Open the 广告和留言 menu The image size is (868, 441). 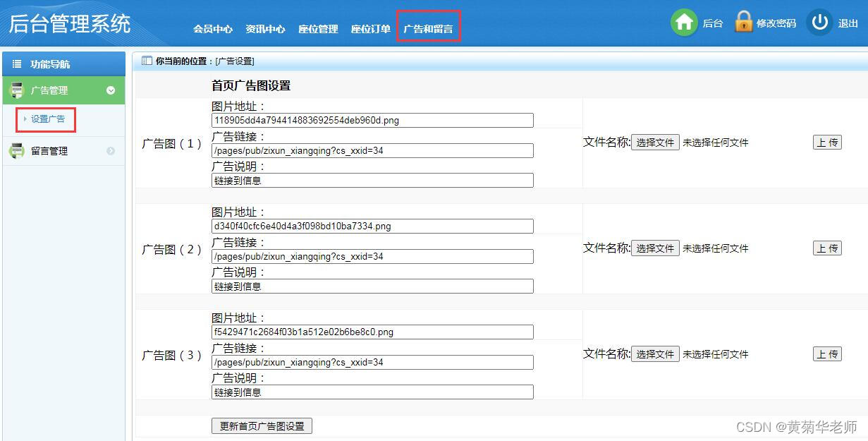click(428, 29)
